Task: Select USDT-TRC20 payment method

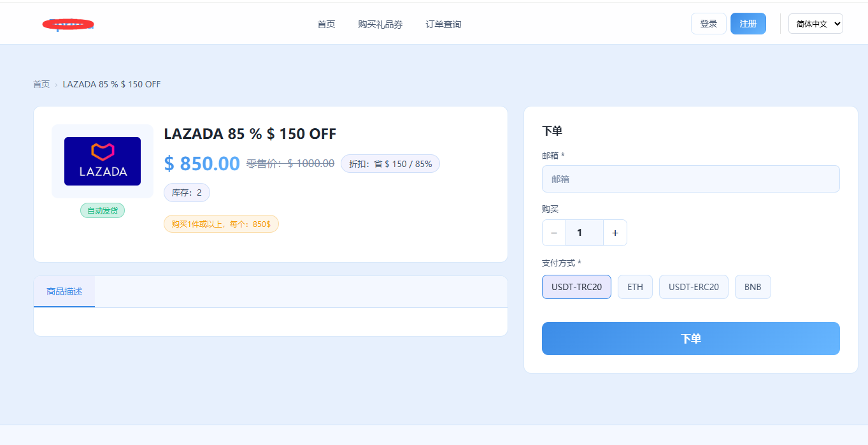Action: 576,287
